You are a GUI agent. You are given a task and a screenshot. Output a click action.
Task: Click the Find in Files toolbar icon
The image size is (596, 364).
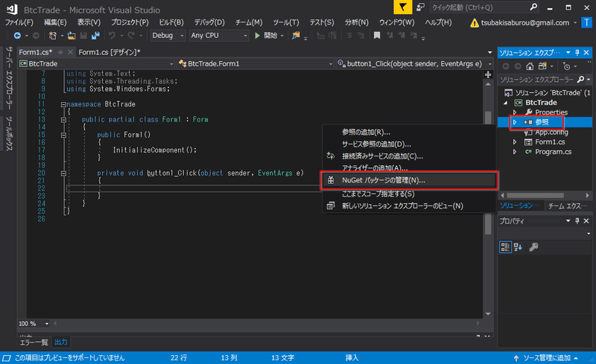296,36
